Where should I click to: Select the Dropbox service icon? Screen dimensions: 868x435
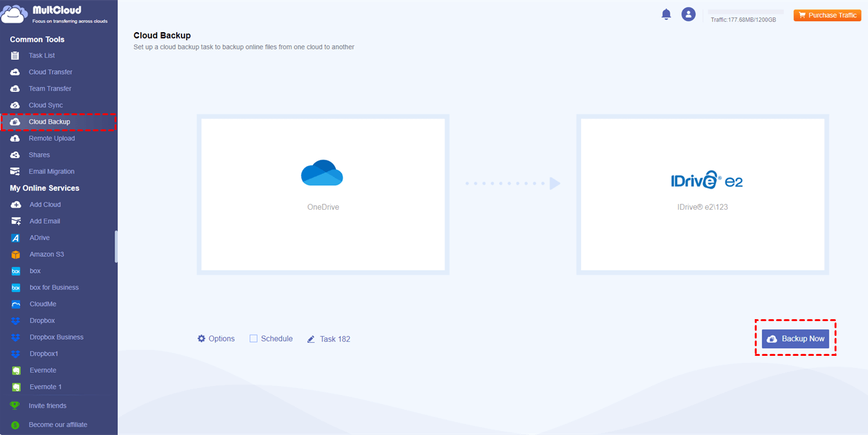click(x=16, y=320)
